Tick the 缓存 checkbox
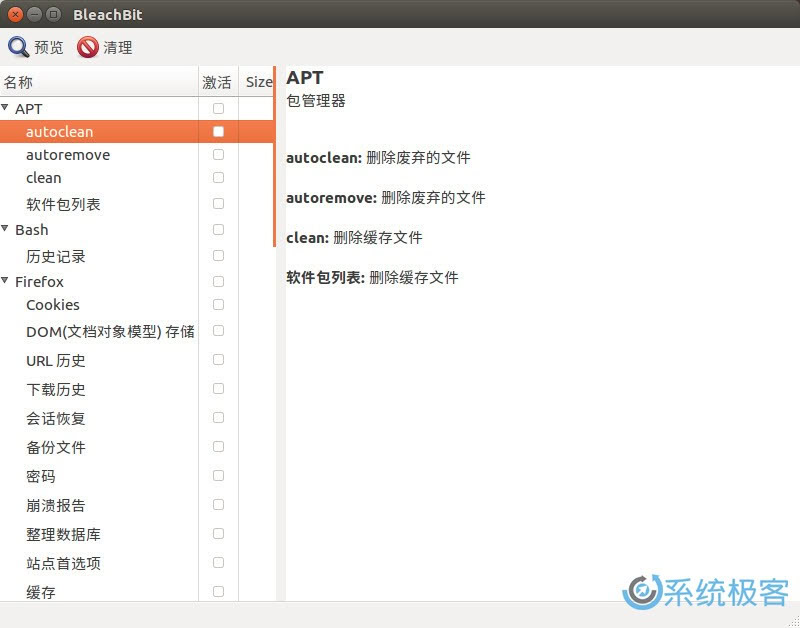This screenshot has width=800, height=628. click(x=218, y=592)
